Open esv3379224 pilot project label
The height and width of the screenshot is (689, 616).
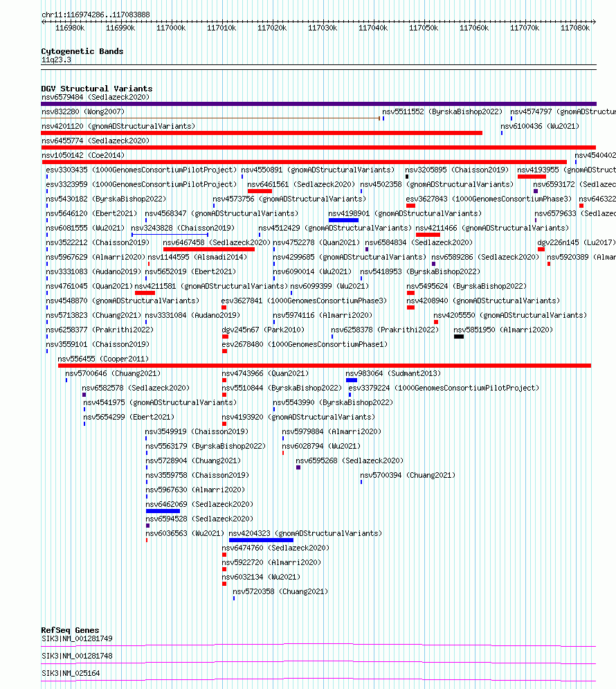pyautogui.click(x=444, y=388)
